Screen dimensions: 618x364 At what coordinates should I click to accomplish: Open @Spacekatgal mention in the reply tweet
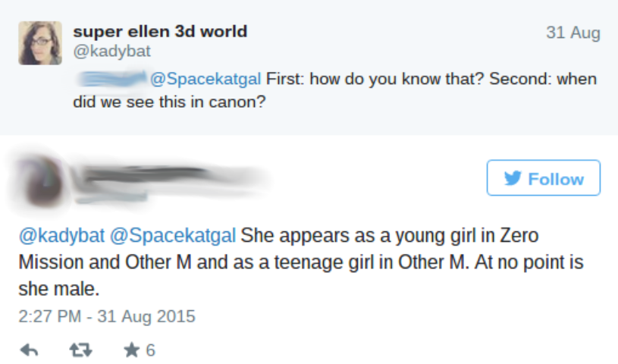click(x=174, y=236)
